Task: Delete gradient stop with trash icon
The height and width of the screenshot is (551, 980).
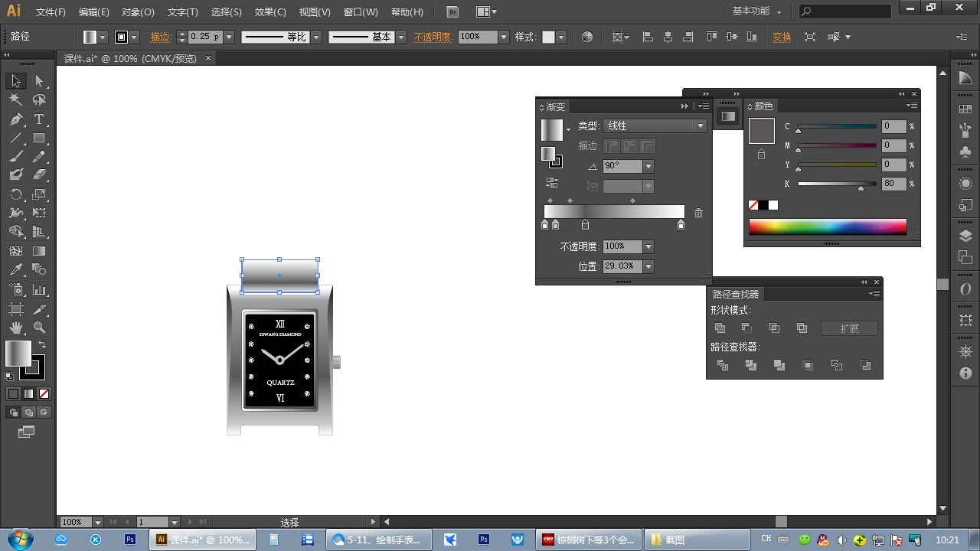Action: coord(698,214)
